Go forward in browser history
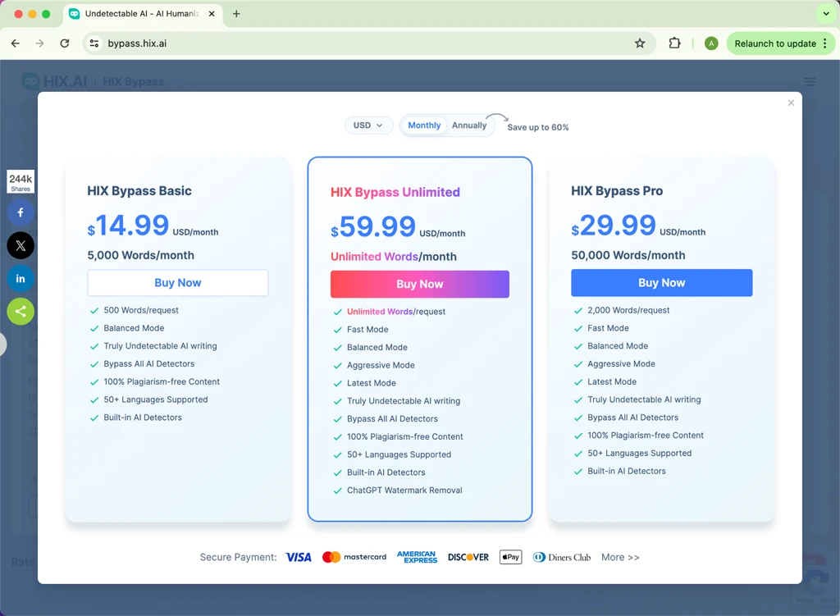Screen dimensions: 840x616 tap(39, 43)
